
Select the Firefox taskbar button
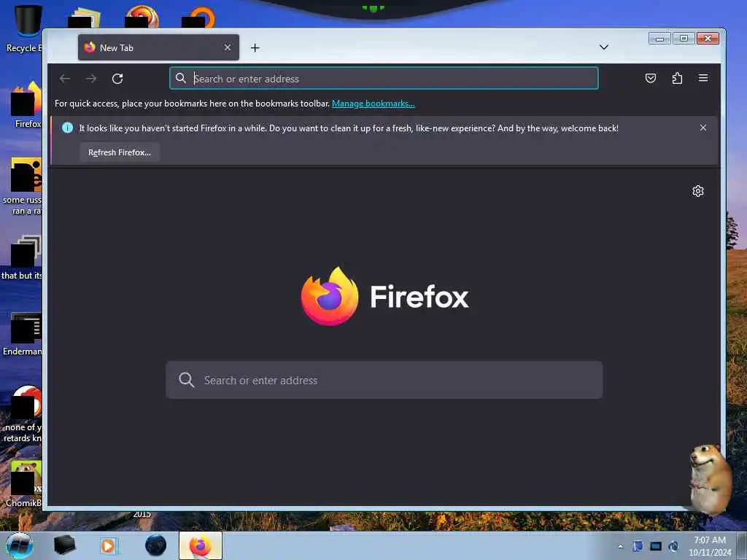pyautogui.click(x=201, y=545)
